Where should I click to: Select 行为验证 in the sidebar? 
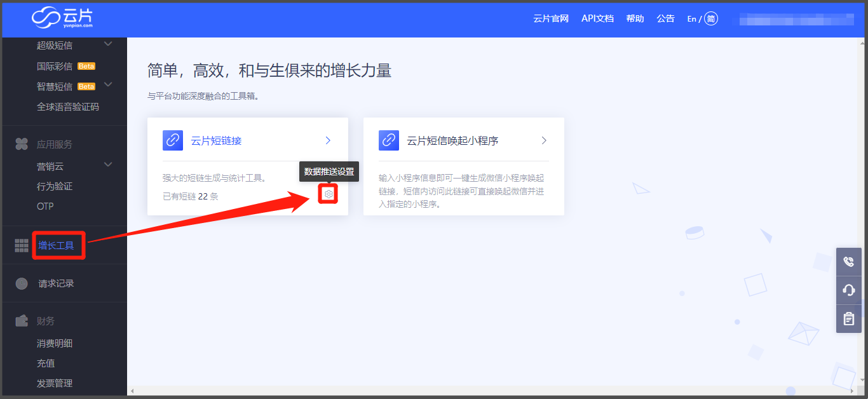pyautogui.click(x=55, y=186)
